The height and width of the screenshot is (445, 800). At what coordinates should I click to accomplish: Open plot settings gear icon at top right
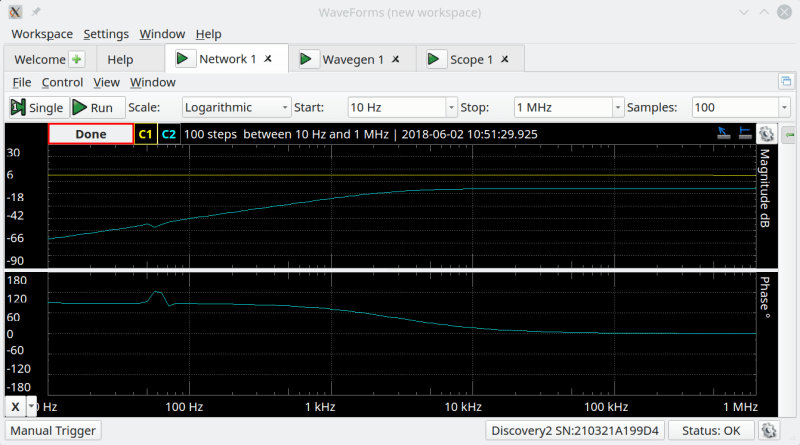coord(766,134)
